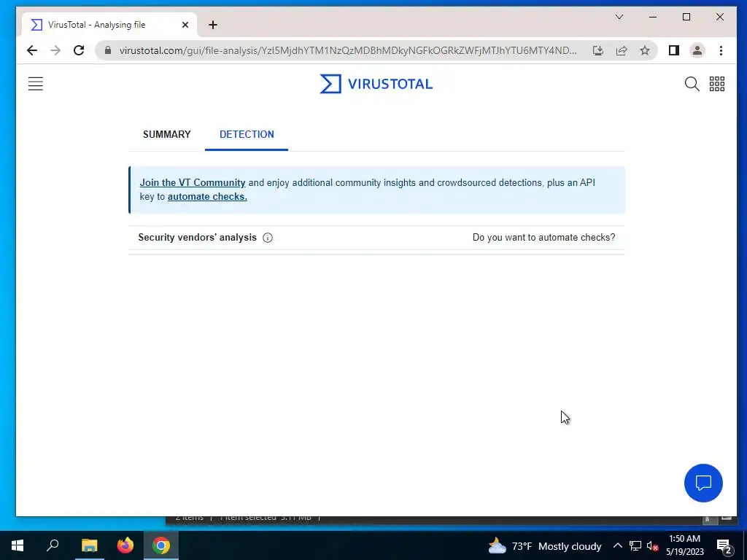Image resolution: width=747 pixels, height=560 pixels.
Task: Open the VirusTotal search icon
Action: (x=692, y=84)
